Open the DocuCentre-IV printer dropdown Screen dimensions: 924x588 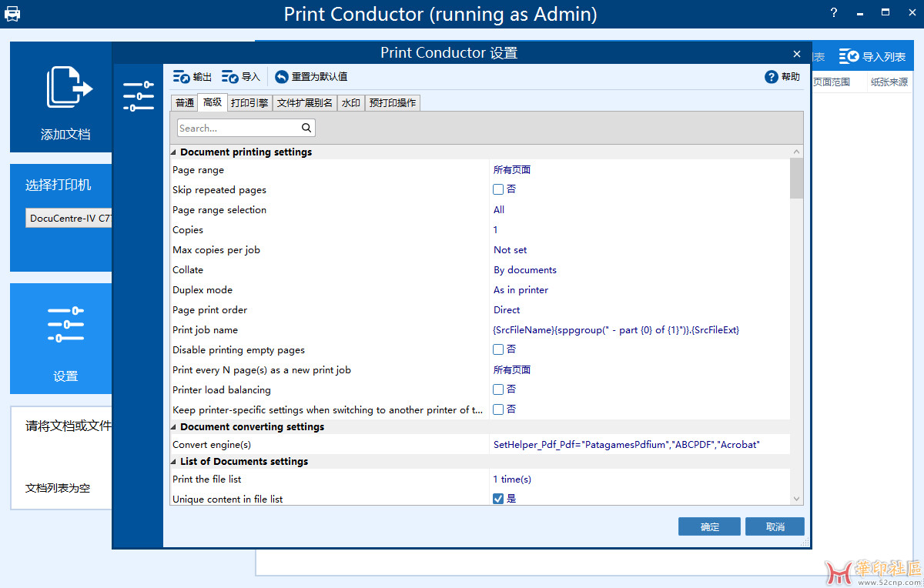point(69,218)
